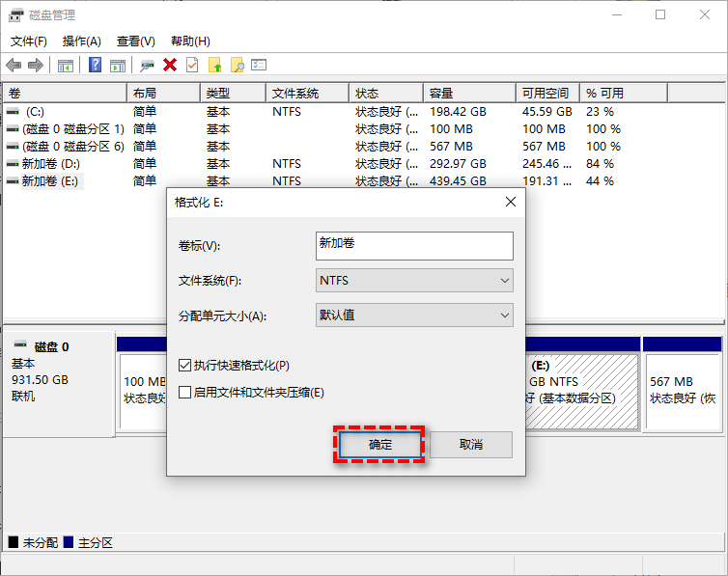728x576 pixels.
Task: Sort by the 布局 column header
Action: pyautogui.click(x=163, y=94)
